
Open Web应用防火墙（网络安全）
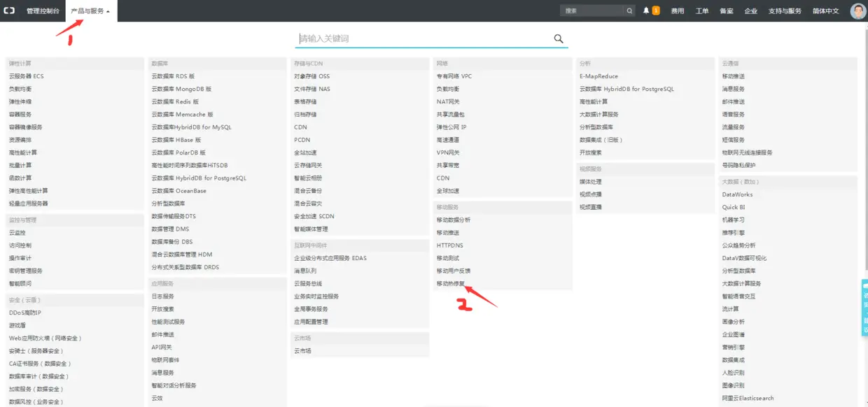click(45, 338)
